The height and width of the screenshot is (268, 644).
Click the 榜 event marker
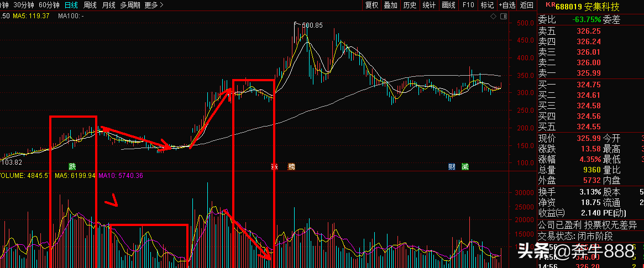(292, 166)
